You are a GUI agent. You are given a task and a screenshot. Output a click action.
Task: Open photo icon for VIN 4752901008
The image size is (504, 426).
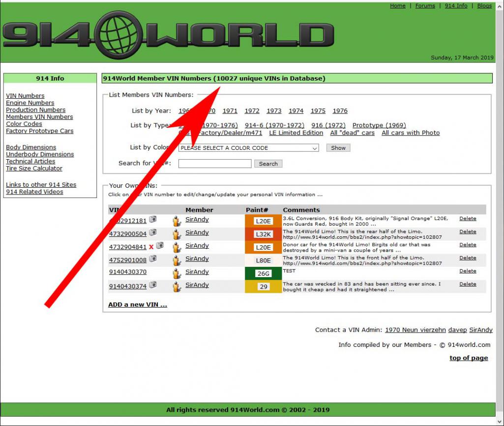tap(153, 258)
